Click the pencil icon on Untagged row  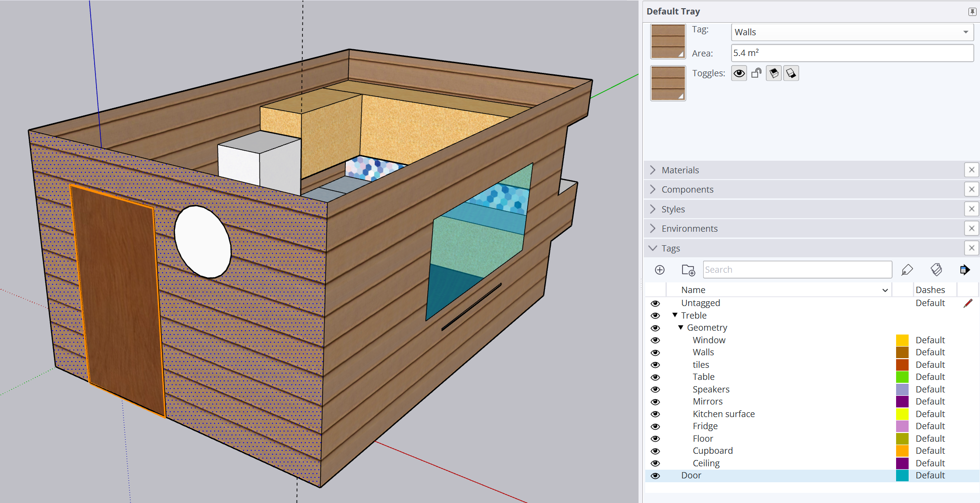pos(968,303)
